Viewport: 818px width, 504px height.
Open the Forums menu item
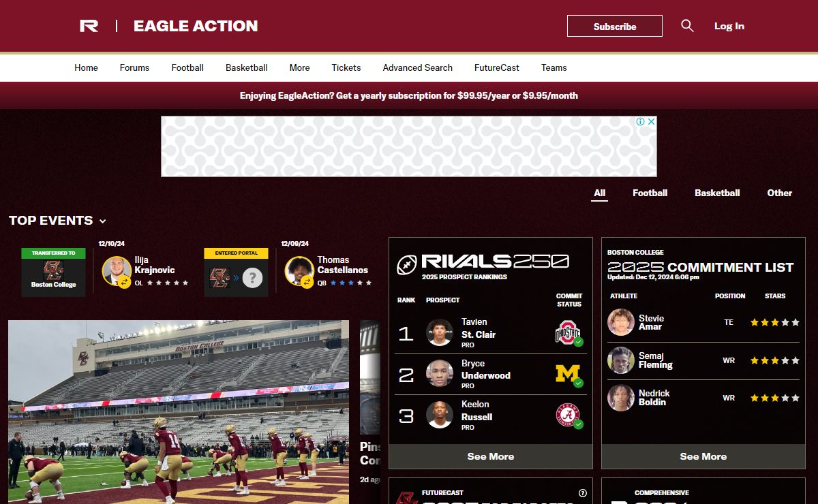134,67
